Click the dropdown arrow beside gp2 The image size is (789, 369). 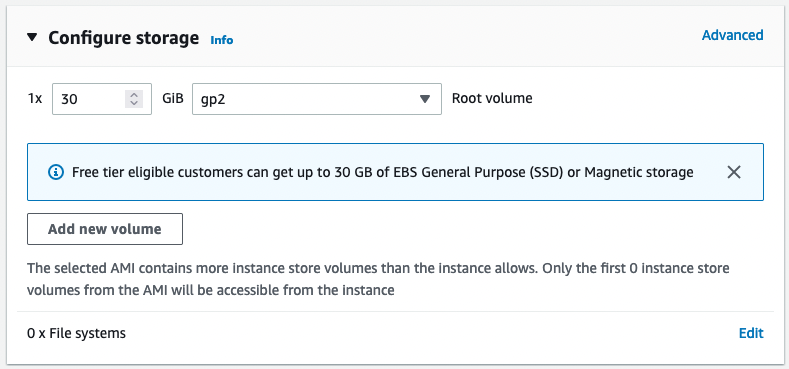click(x=425, y=99)
